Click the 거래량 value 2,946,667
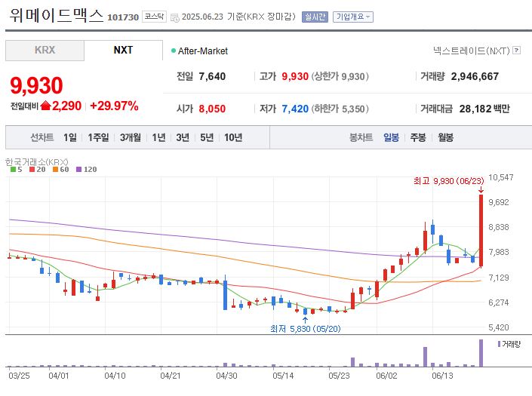Screen dimensions: 532x396 475,76
